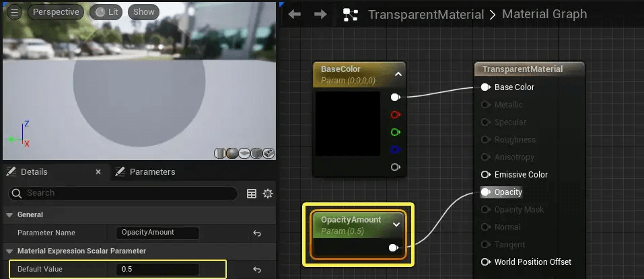Open Details settings gear
The image size is (644, 279).
pyautogui.click(x=268, y=194)
